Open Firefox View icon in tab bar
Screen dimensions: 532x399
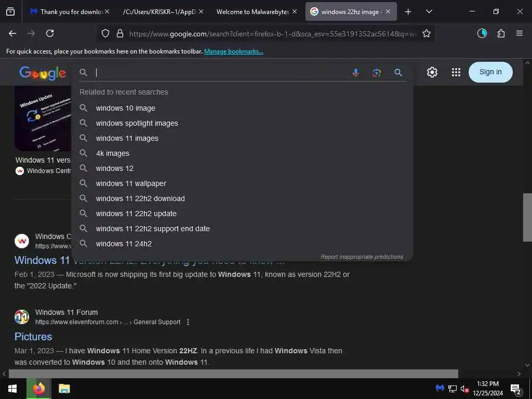click(10, 12)
